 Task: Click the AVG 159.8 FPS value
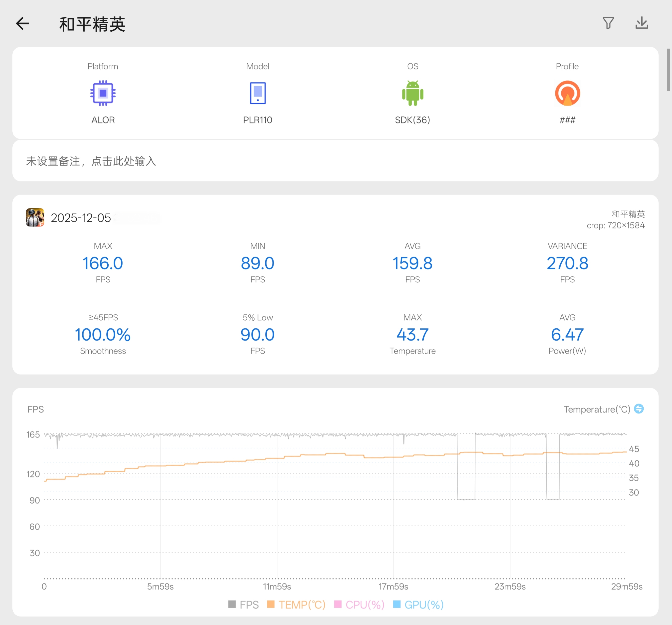click(412, 263)
